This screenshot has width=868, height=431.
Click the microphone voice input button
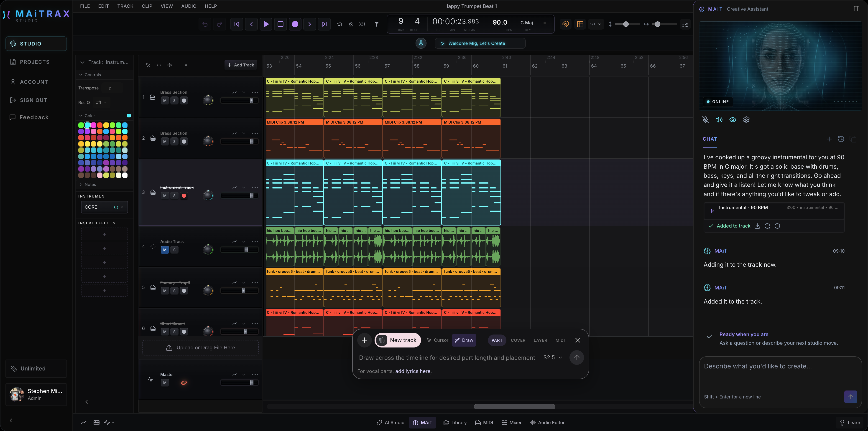pos(421,43)
